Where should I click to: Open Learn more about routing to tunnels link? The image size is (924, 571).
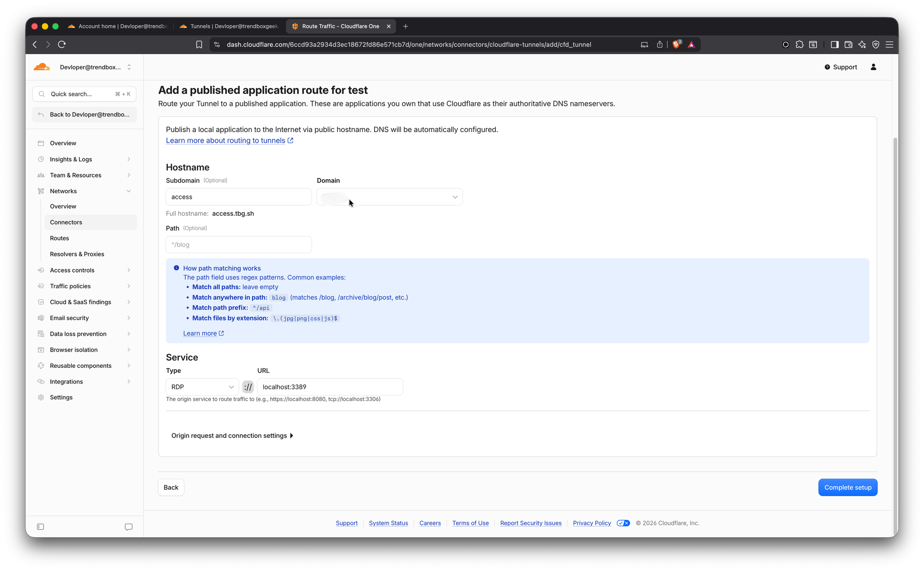coord(230,140)
